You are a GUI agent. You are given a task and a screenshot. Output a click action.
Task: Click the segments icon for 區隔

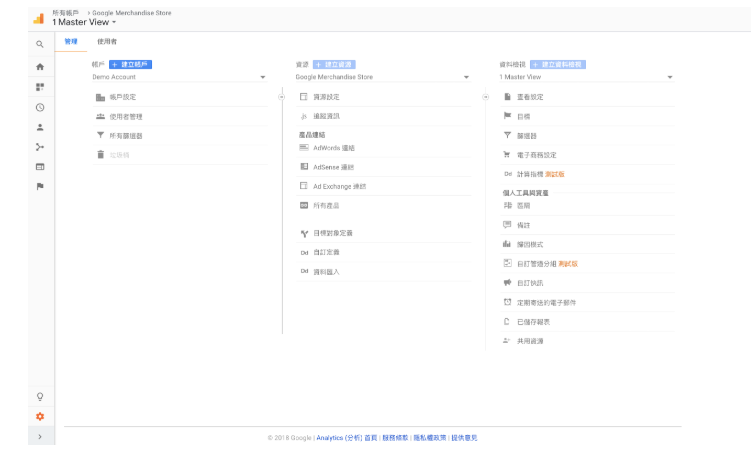508,205
